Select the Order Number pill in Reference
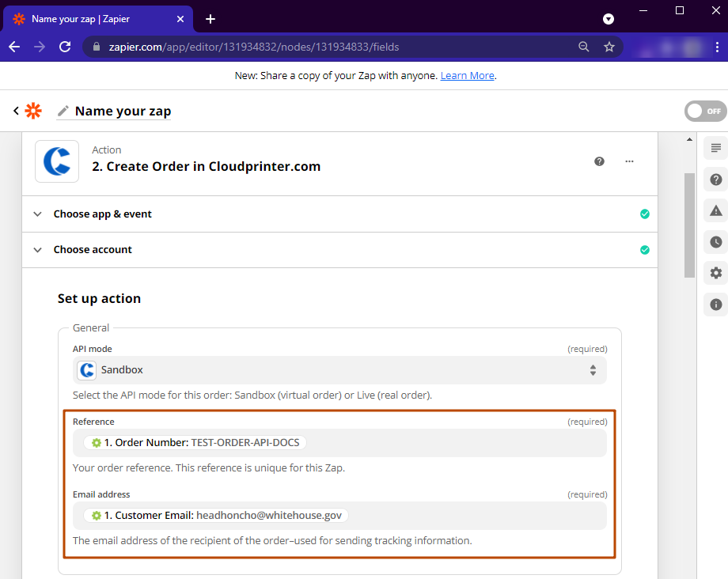 point(195,443)
